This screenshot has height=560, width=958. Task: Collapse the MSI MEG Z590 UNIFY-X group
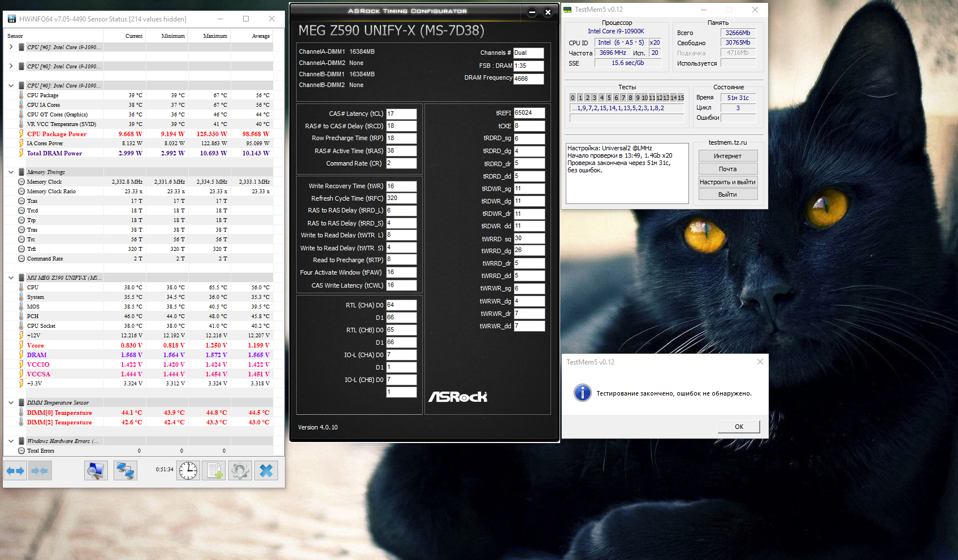11,278
